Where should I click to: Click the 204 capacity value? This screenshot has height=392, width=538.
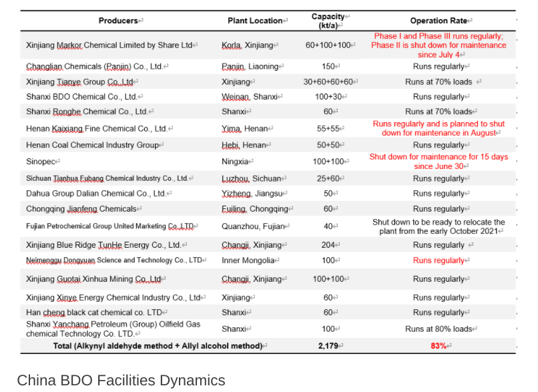click(328, 245)
